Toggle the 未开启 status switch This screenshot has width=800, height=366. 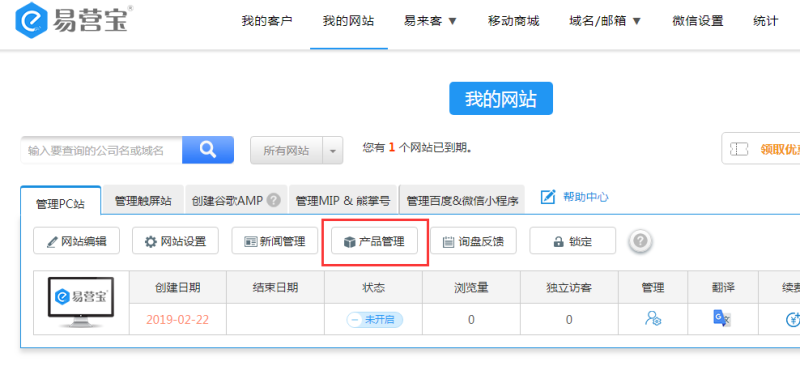[374, 320]
